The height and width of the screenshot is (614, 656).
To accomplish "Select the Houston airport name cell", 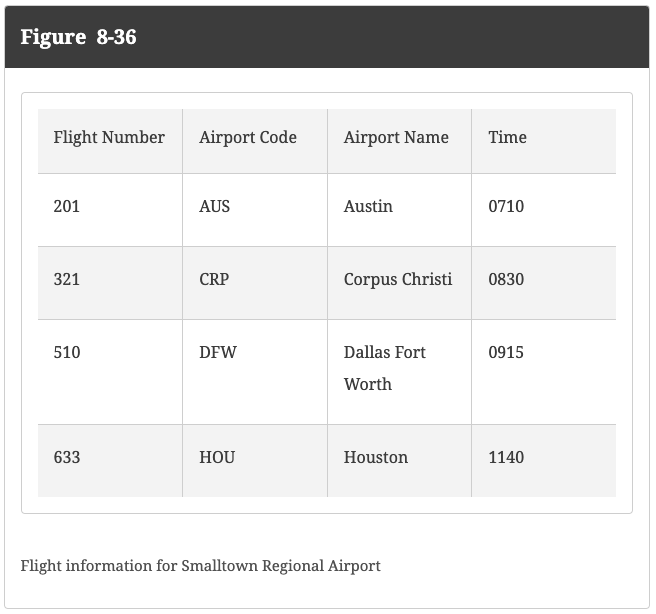I will pyautogui.click(x=376, y=458).
